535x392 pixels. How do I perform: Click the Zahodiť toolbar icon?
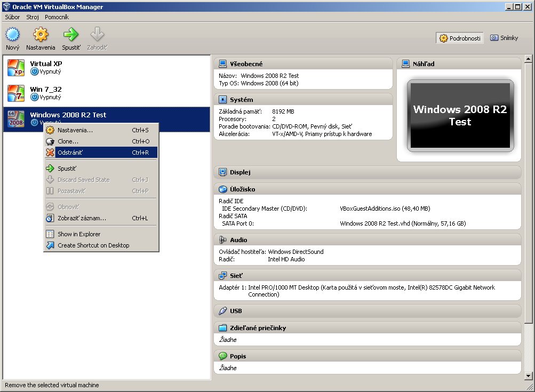[97, 37]
